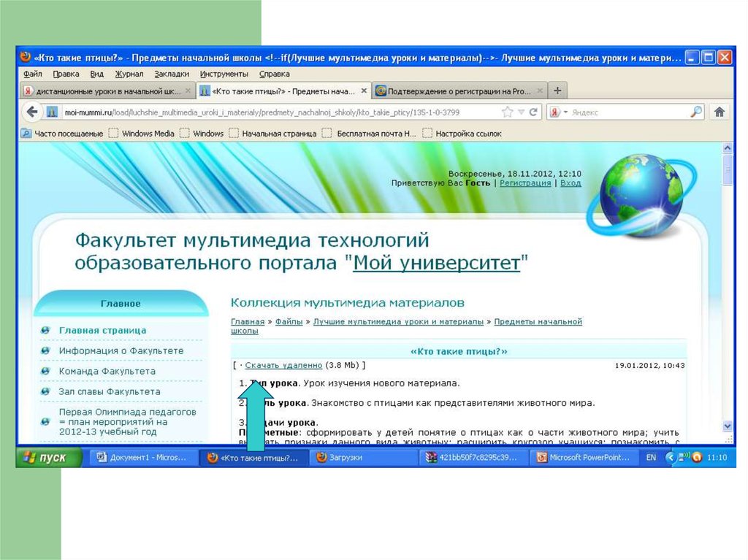Click the browser Back arrow button
The image size is (748, 560).
coord(31,112)
